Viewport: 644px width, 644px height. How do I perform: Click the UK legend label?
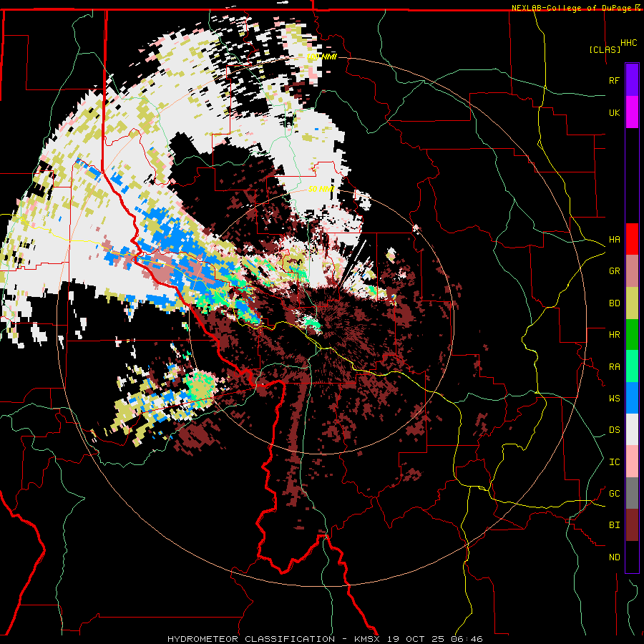tap(614, 112)
